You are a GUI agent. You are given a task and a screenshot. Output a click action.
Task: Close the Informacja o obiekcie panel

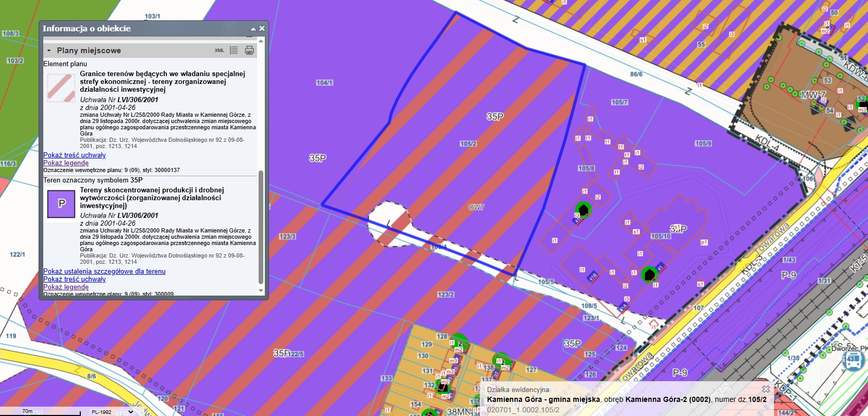(262, 29)
